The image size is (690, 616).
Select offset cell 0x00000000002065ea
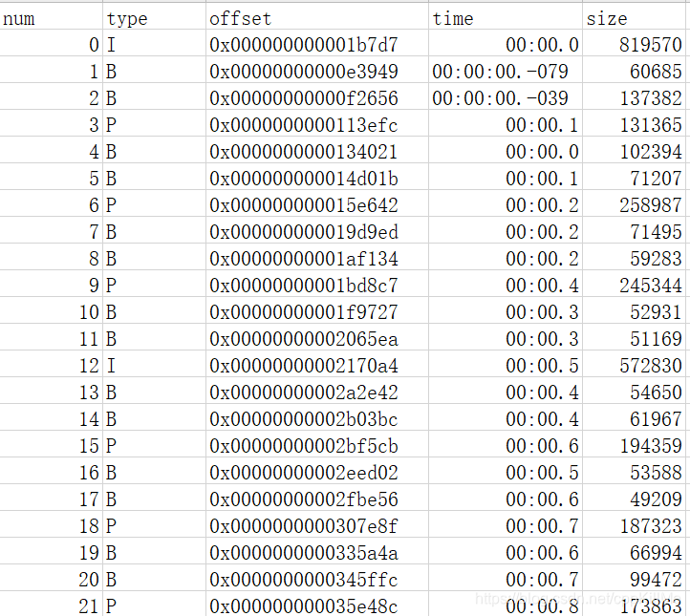click(x=317, y=339)
